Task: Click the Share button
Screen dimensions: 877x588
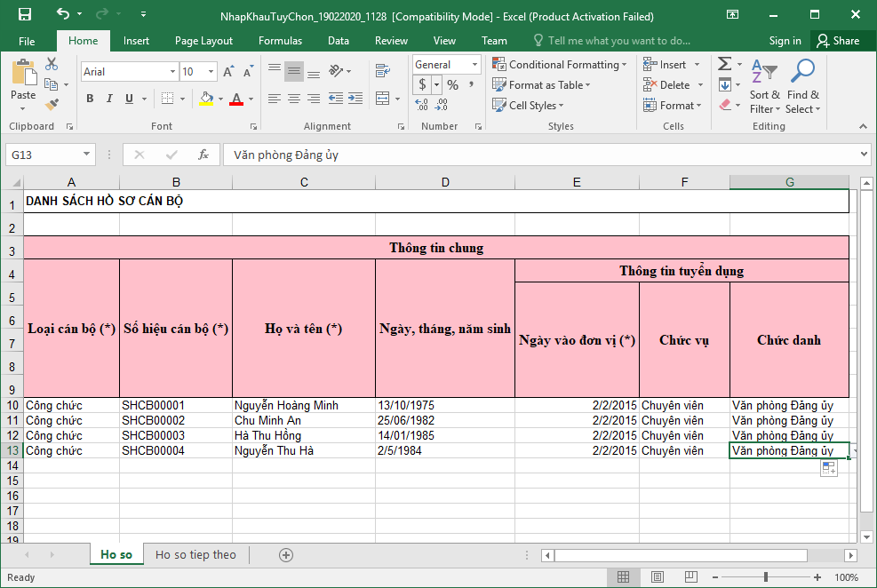Action: [x=838, y=41]
